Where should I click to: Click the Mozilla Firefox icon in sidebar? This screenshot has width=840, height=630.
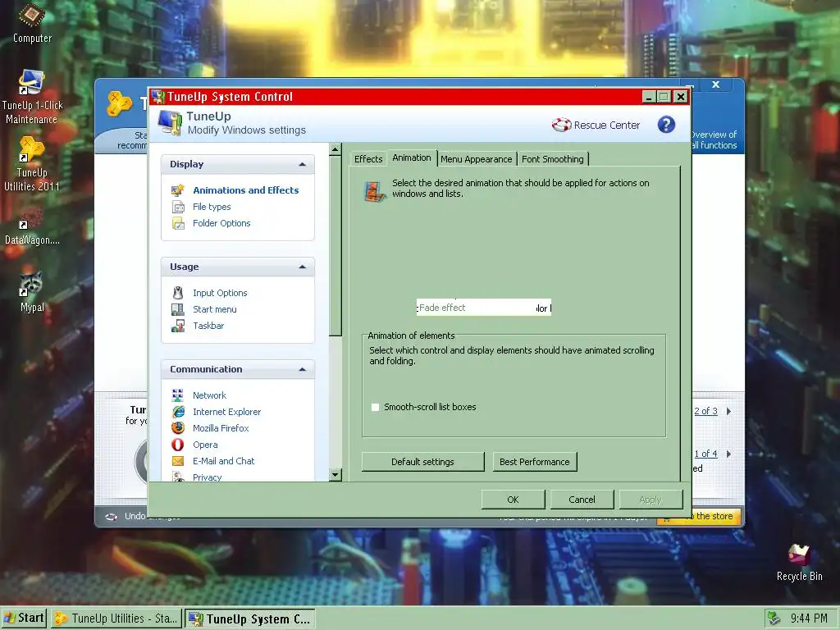(178, 428)
